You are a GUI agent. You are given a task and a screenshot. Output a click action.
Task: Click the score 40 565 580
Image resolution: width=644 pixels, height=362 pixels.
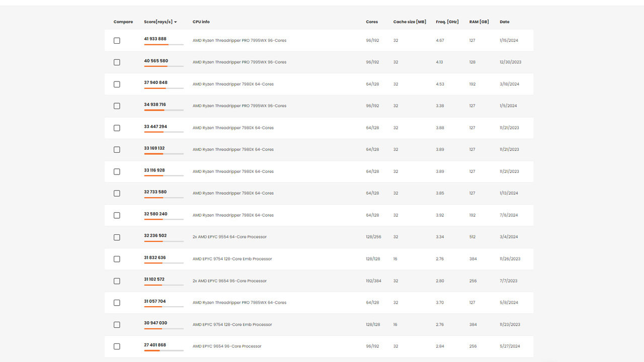point(156,61)
